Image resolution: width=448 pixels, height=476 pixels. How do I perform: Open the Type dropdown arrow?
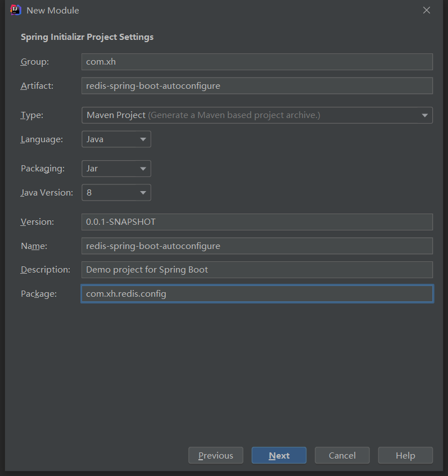click(424, 115)
